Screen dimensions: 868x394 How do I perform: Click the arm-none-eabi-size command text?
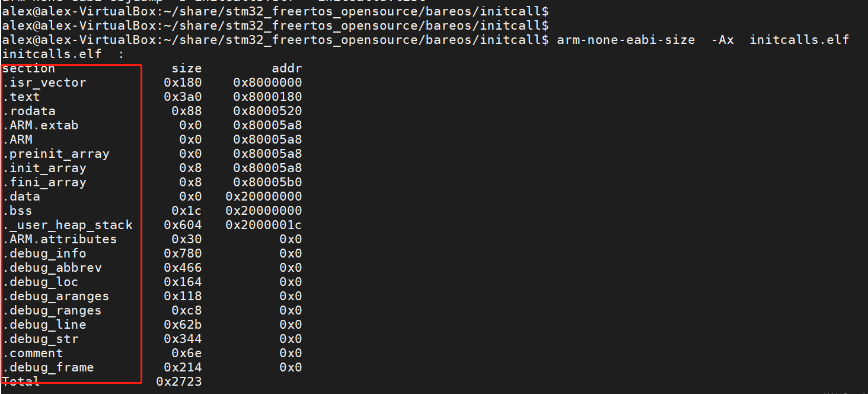coord(626,40)
